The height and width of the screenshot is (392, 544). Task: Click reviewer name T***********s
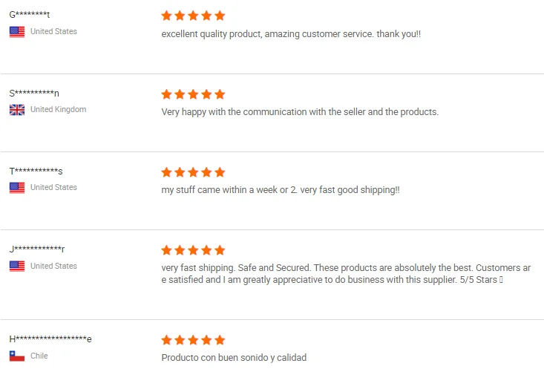point(36,171)
